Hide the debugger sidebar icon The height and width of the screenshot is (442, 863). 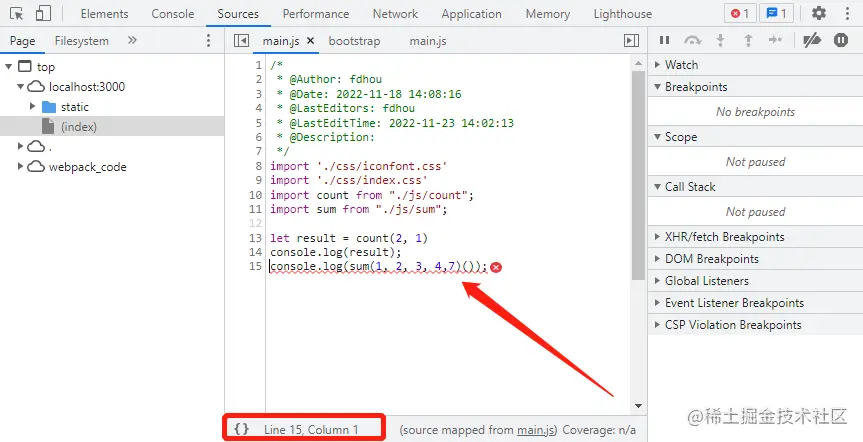coord(631,40)
